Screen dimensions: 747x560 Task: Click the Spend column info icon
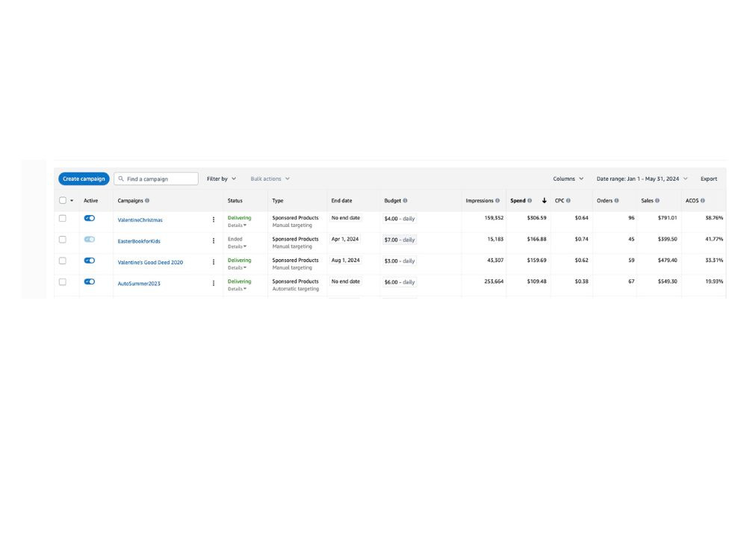(530, 200)
